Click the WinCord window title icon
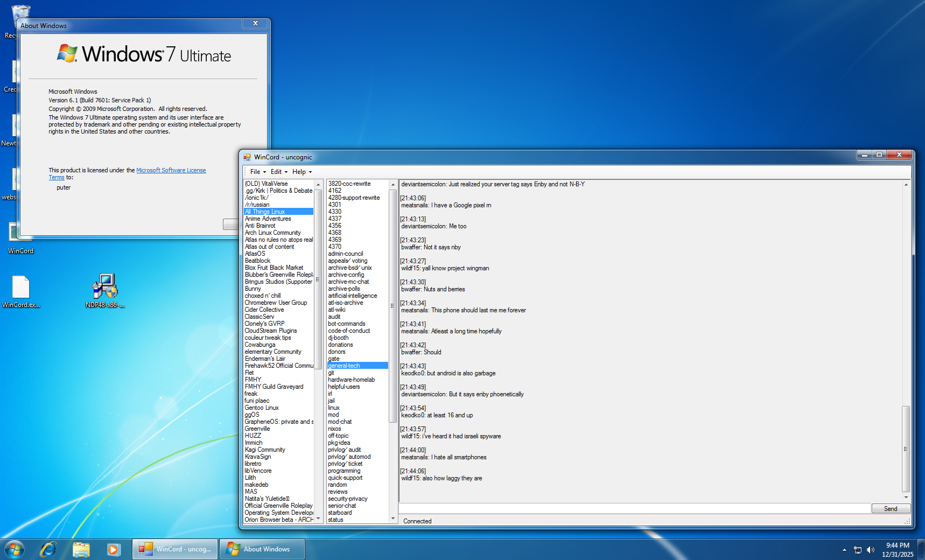 click(247, 157)
